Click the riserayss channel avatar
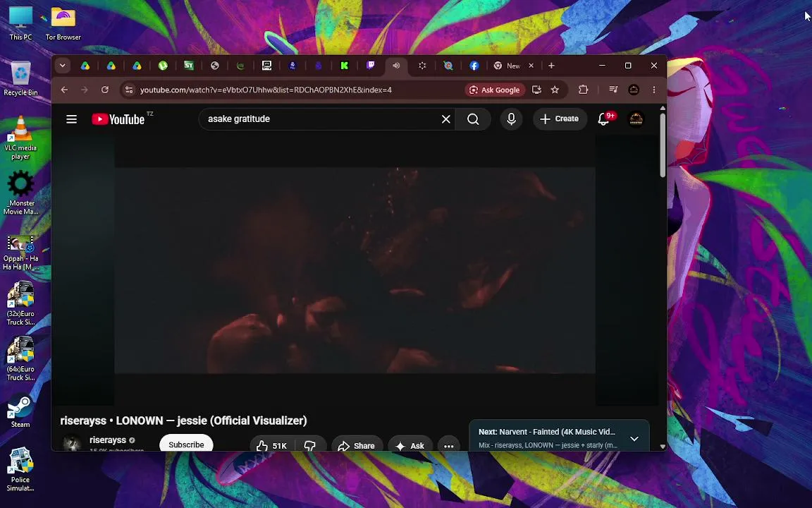The width and height of the screenshot is (812, 508). 71,444
